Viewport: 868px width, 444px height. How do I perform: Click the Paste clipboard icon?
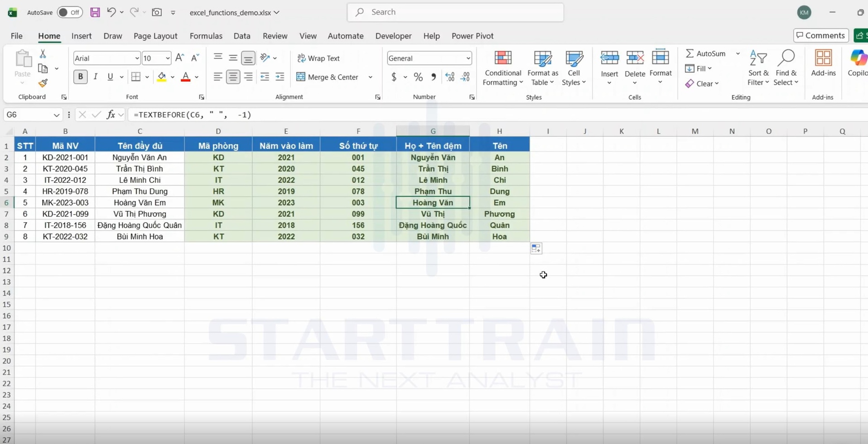[x=23, y=59]
